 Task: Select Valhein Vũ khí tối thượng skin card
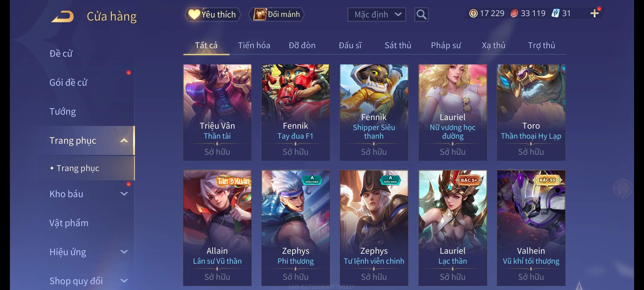(x=531, y=228)
